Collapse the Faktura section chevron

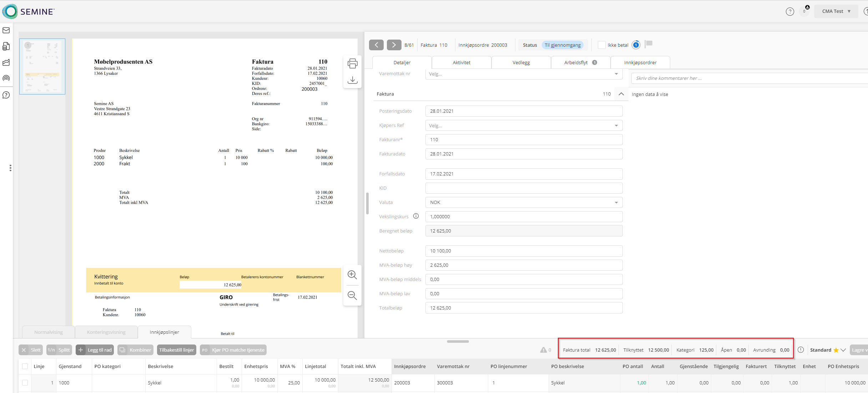point(621,94)
